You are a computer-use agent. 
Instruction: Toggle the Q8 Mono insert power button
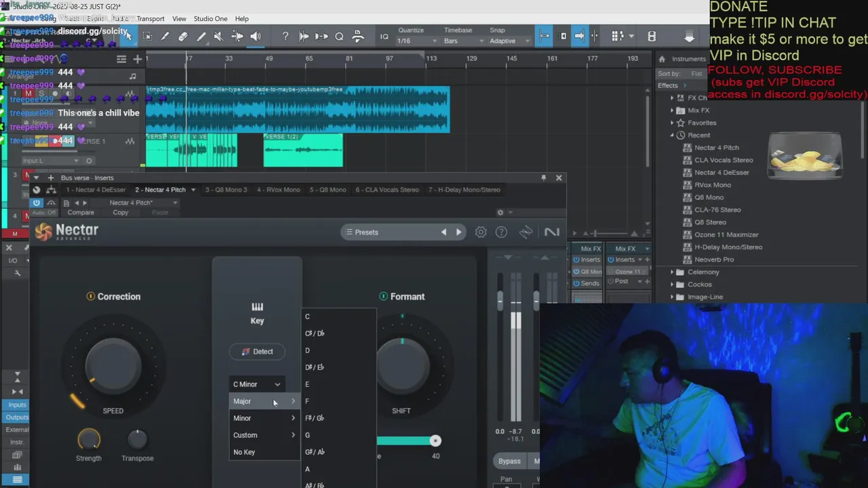576,271
